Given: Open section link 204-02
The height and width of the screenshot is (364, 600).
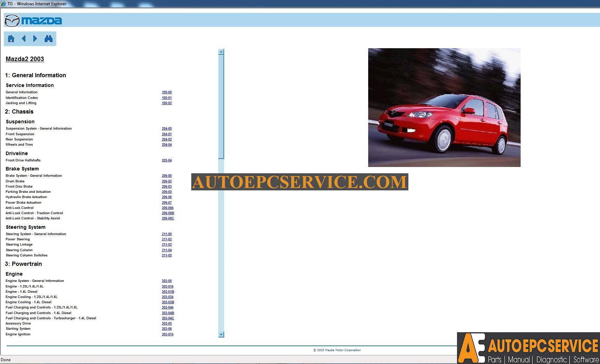Looking at the screenshot, I should (167, 139).
